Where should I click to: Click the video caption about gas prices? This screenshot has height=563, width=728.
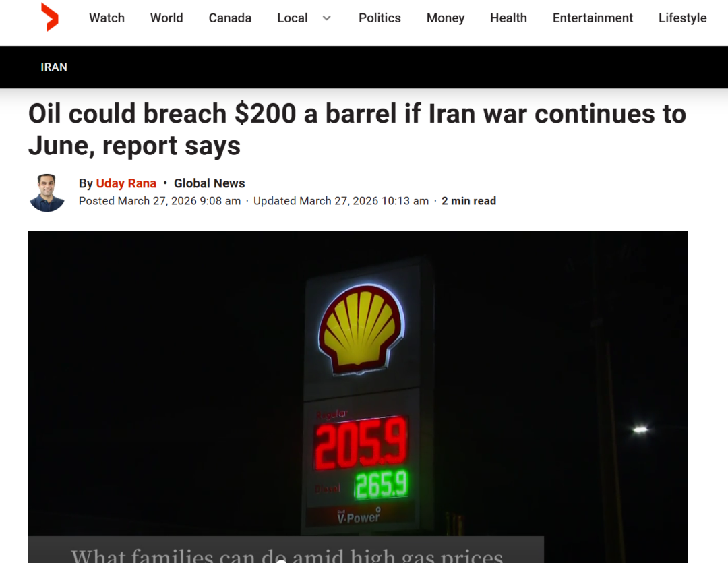pos(286,555)
